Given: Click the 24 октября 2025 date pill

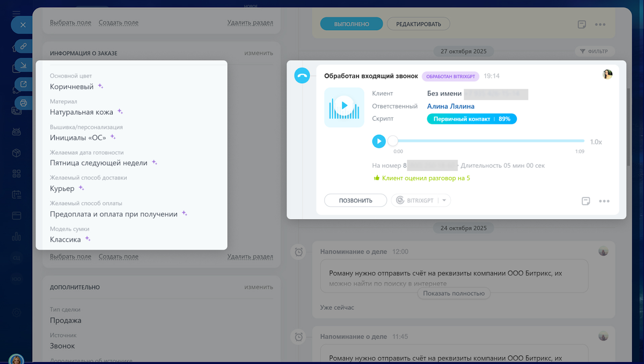Looking at the screenshot, I should 464,228.
